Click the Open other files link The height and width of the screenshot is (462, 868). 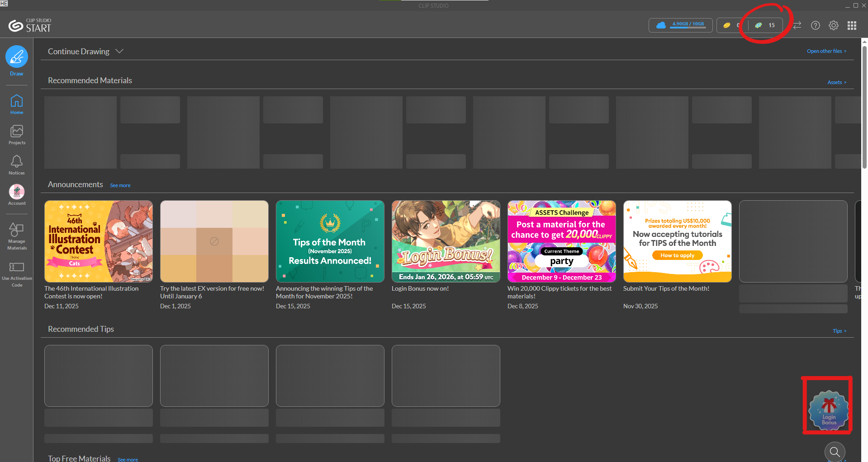click(x=826, y=51)
